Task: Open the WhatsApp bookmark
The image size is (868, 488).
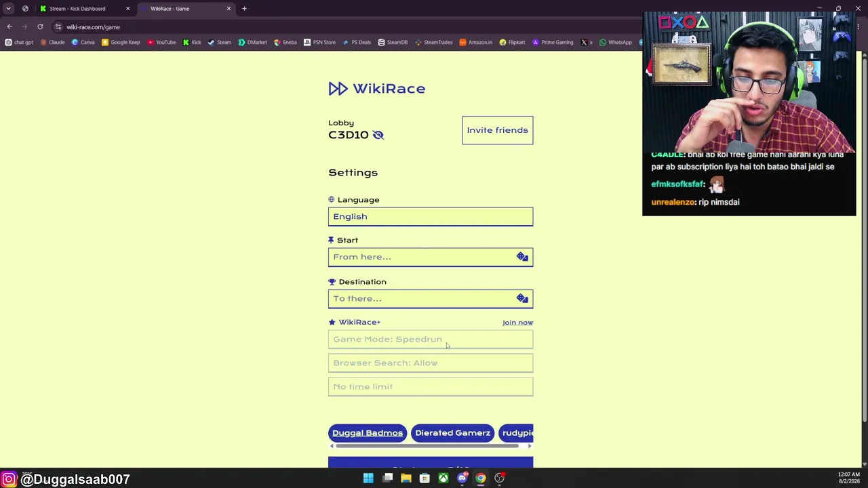Action: (x=615, y=42)
